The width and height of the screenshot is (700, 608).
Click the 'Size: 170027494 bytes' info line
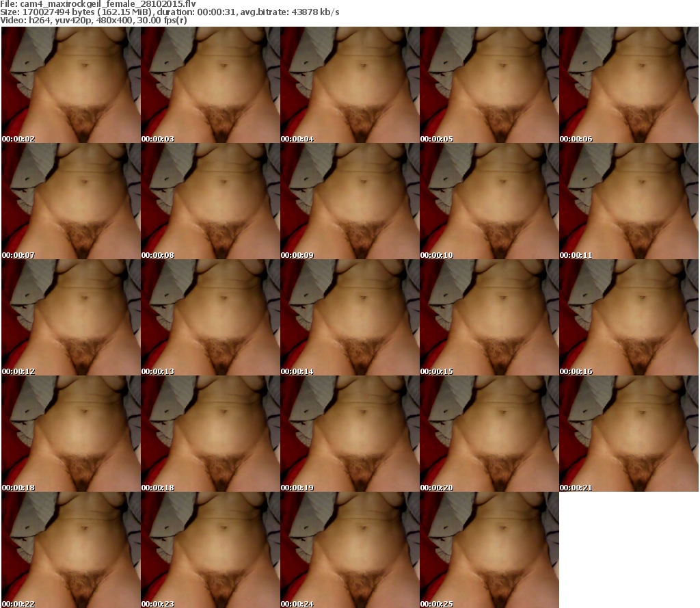point(170,12)
